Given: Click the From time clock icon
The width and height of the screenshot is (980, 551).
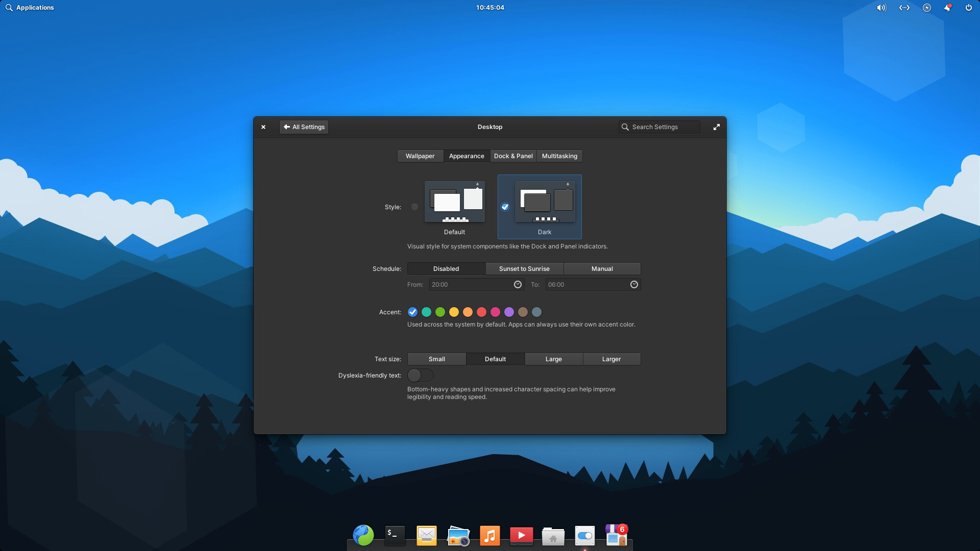Looking at the screenshot, I should pos(518,285).
